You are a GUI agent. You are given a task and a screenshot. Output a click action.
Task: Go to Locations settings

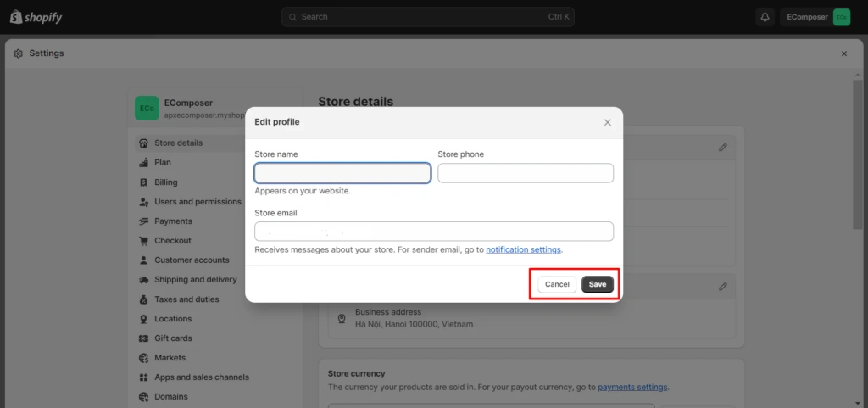tap(173, 319)
